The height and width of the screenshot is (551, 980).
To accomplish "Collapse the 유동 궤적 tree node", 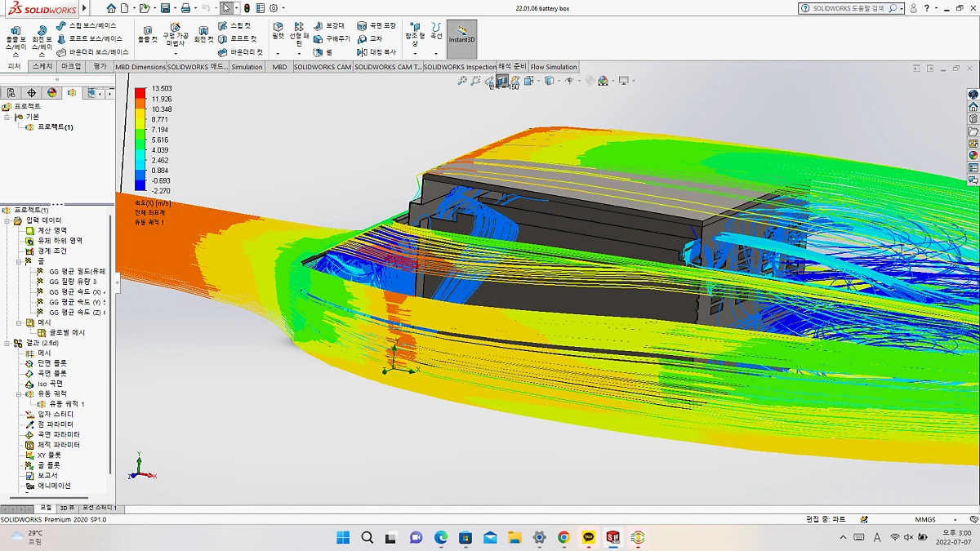I will [19, 393].
